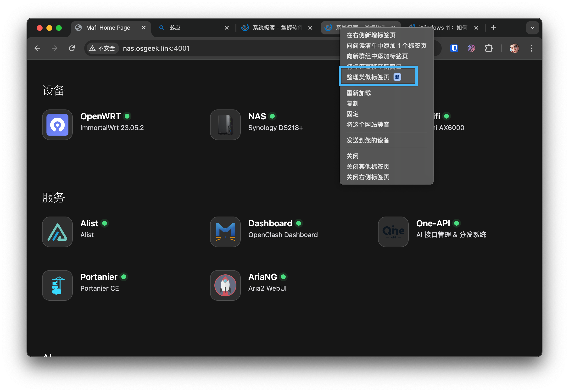Open the One-API service icon
The height and width of the screenshot is (392, 569).
[x=393, y=232]
